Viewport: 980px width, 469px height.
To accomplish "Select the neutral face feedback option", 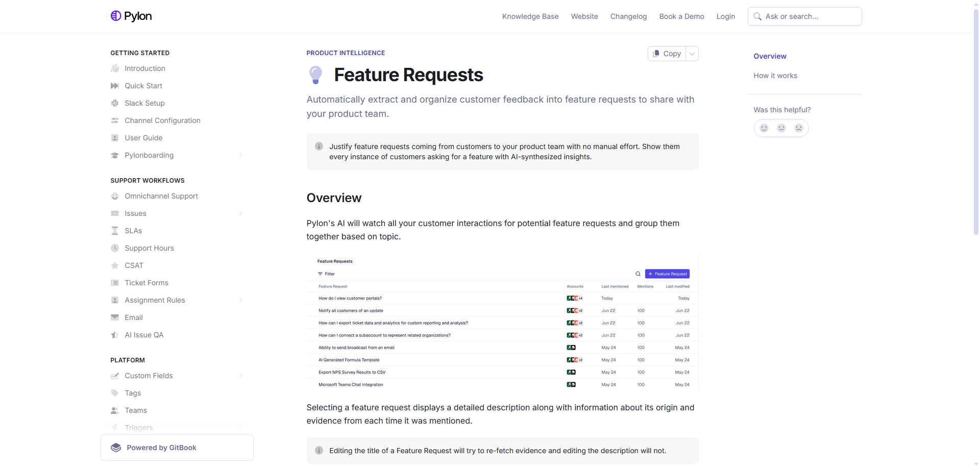I will (781, 128).
